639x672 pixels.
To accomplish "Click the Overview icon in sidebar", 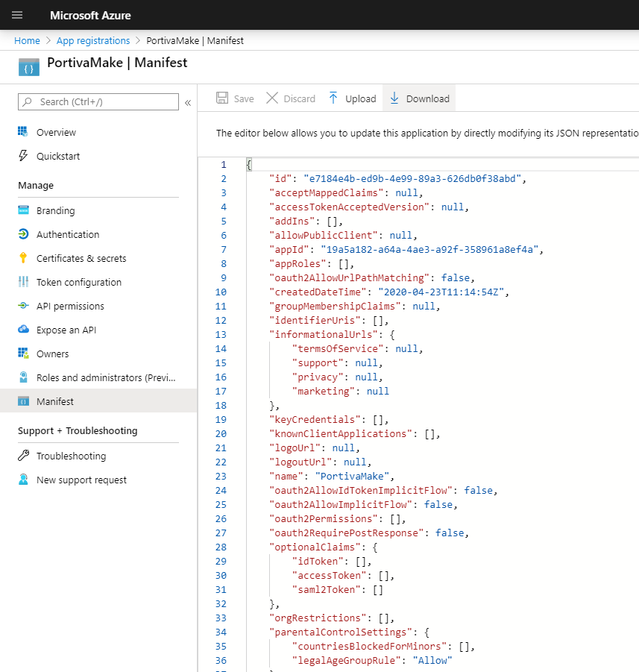I will (23, 132).
